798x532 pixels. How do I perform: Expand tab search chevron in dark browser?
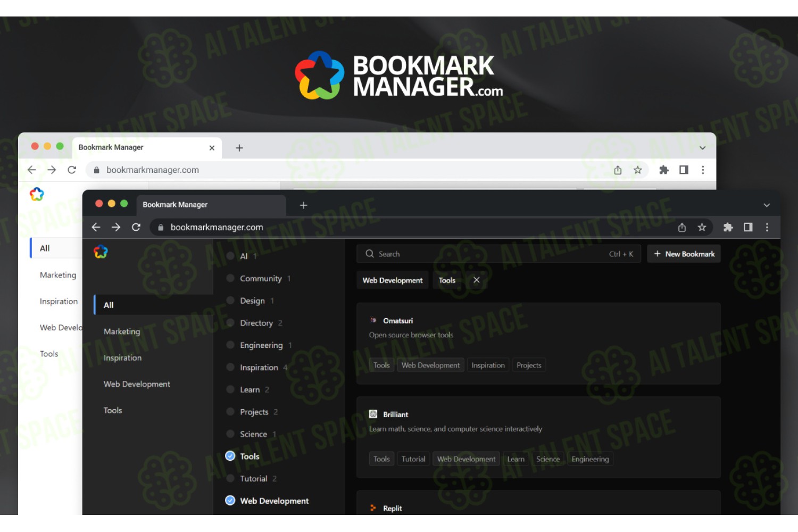(767, 205)
